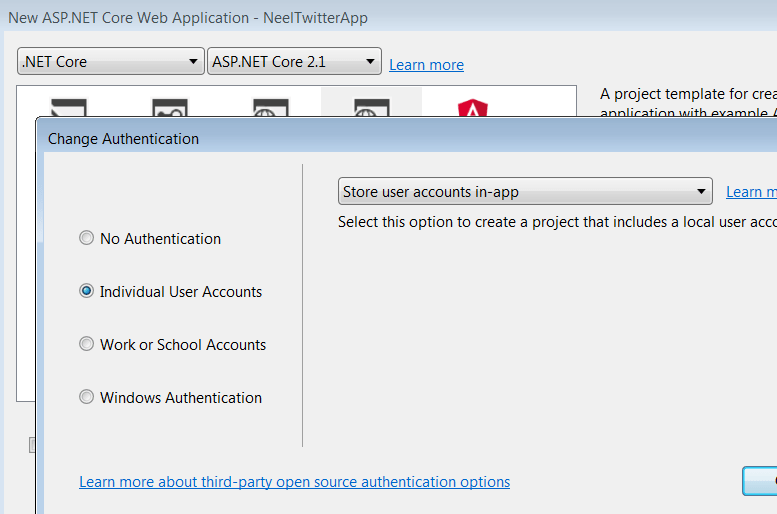Enable Work or School Accounts authentication
Image resolution: width=777 pixels, height=514 pixels.
pos(87,345)
